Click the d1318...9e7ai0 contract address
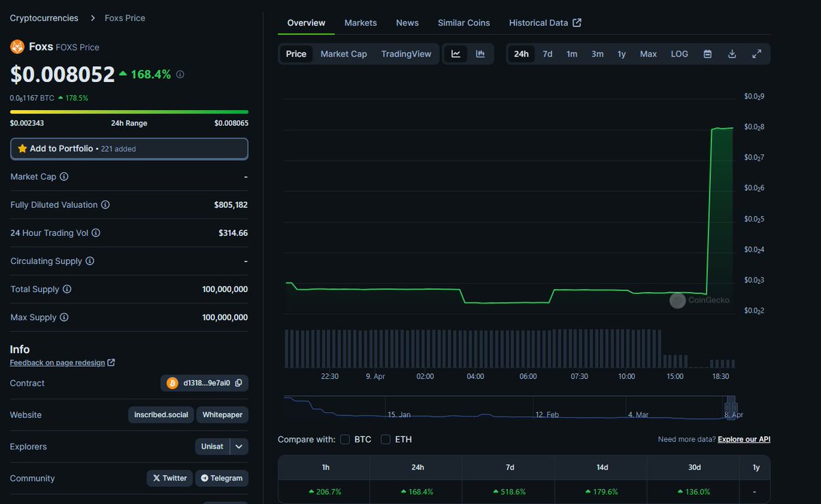821x504 pixels. click(207, 383)
